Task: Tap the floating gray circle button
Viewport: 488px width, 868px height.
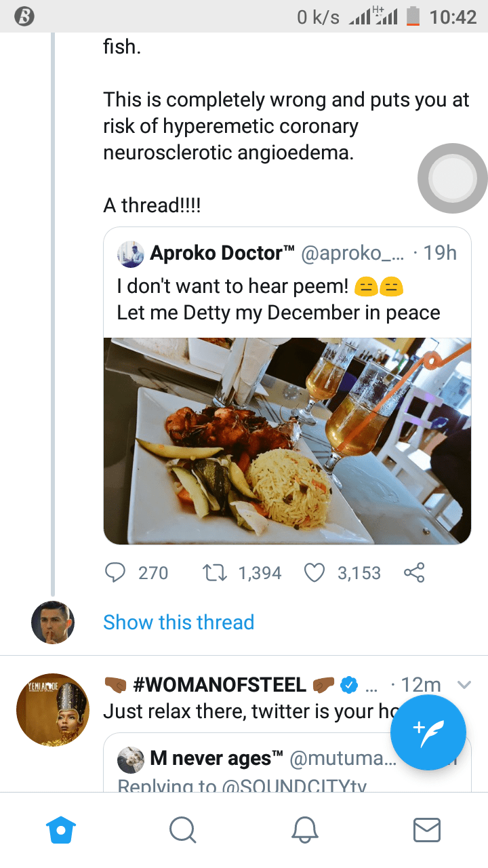Action: [x=452, y=178]
